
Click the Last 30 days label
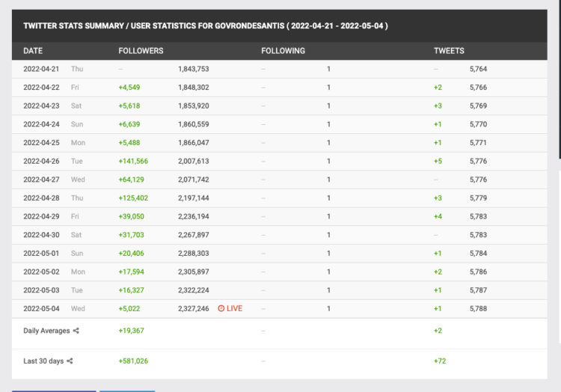click(x=43, y=361)
